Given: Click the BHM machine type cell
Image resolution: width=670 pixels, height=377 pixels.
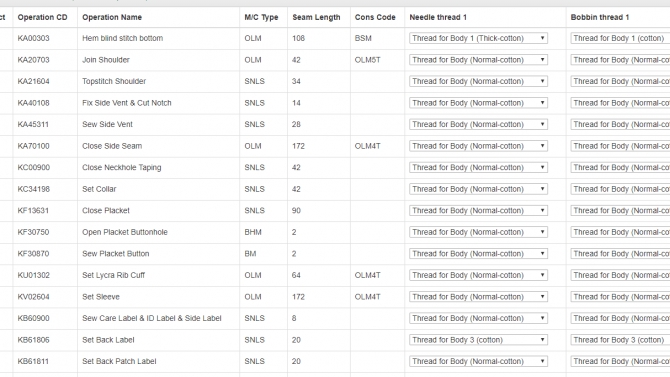Looking at the screenshot, I should point(253,232).
